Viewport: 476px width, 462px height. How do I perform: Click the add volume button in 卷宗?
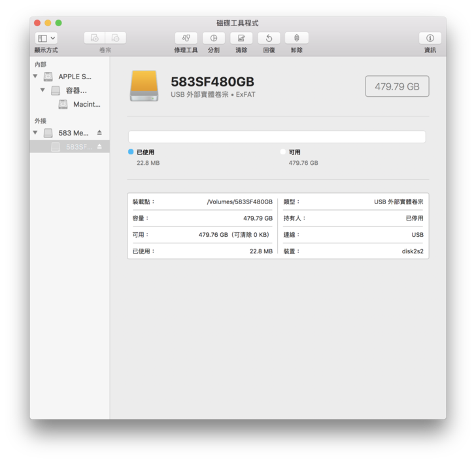tap(95, 39)
